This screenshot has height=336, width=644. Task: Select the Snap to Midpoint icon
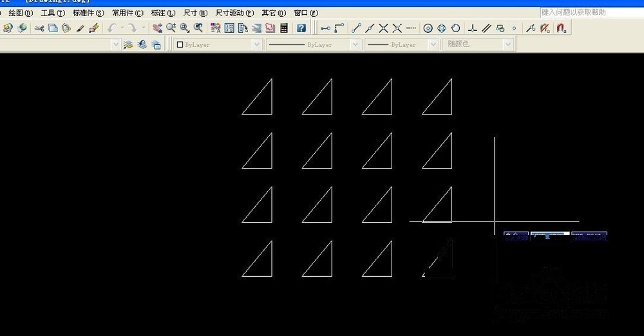coord(370,28)
